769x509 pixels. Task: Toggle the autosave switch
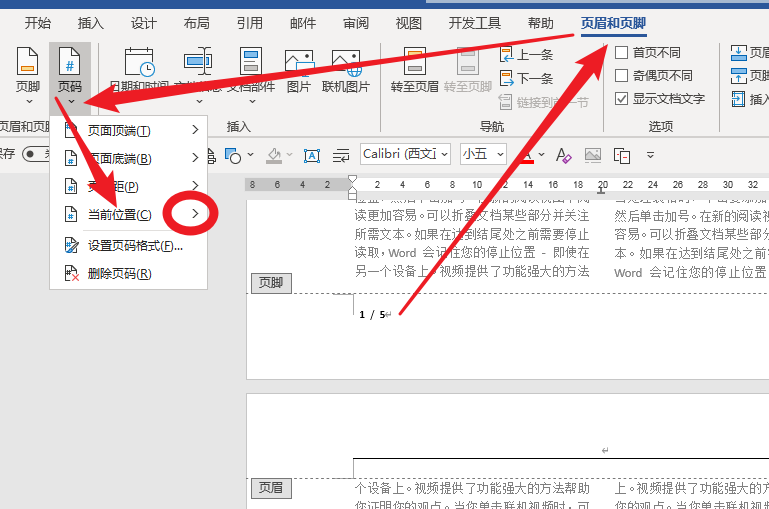coord(37,154)
